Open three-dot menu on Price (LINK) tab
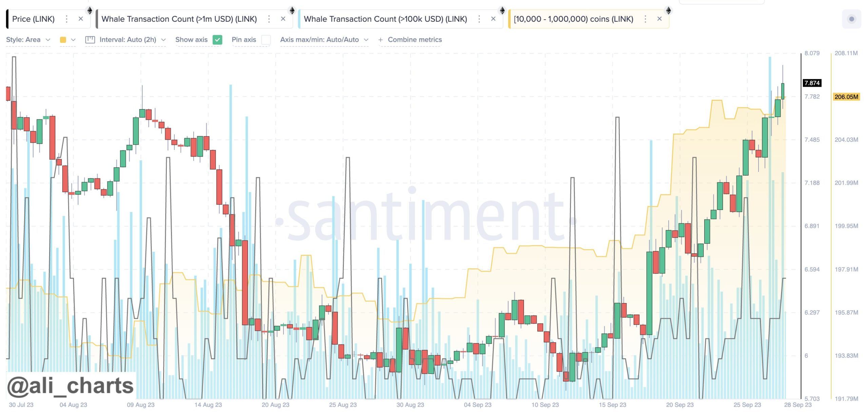 (x=66, y=19)
